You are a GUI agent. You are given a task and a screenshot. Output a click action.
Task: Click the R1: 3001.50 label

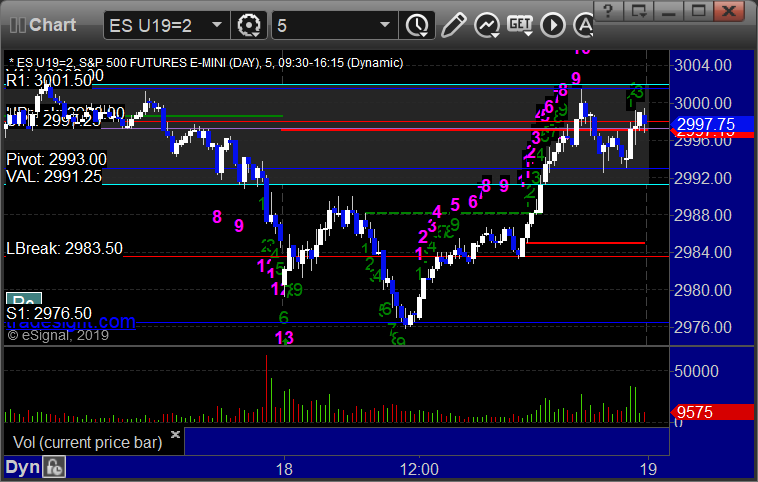49,80
